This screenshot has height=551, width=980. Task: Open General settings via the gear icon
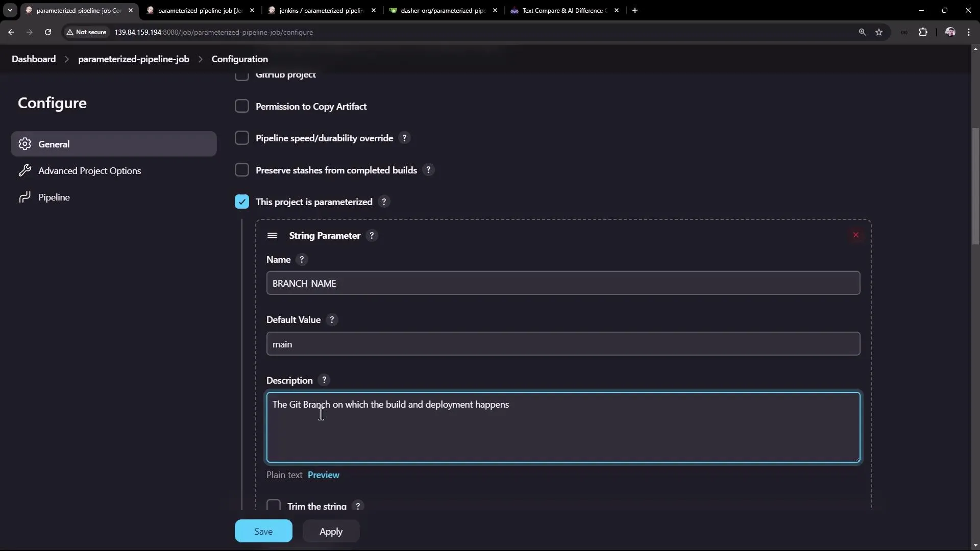(x=24, y=144)
